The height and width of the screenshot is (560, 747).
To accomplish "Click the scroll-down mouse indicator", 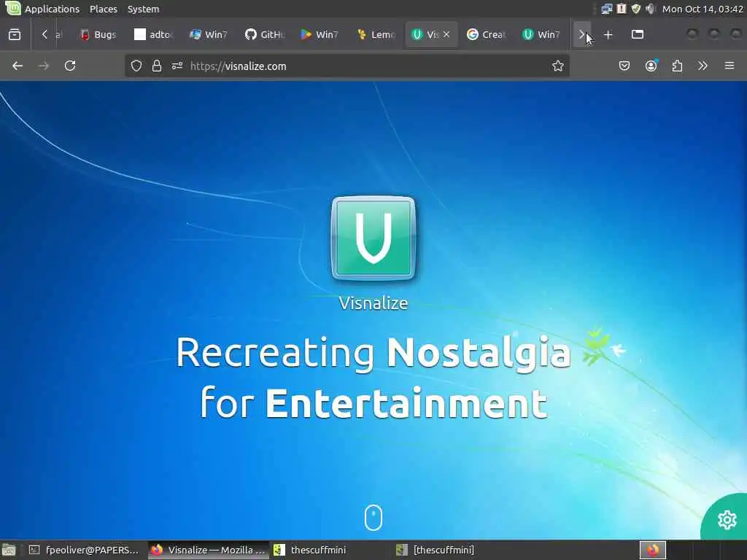I will click(373, 517).
